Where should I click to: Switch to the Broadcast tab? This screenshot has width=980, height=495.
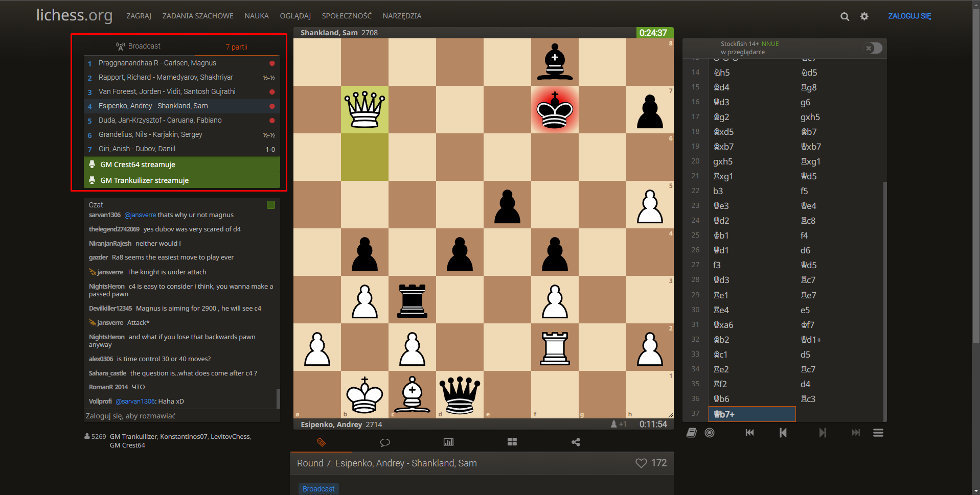[x=138, y=46]
